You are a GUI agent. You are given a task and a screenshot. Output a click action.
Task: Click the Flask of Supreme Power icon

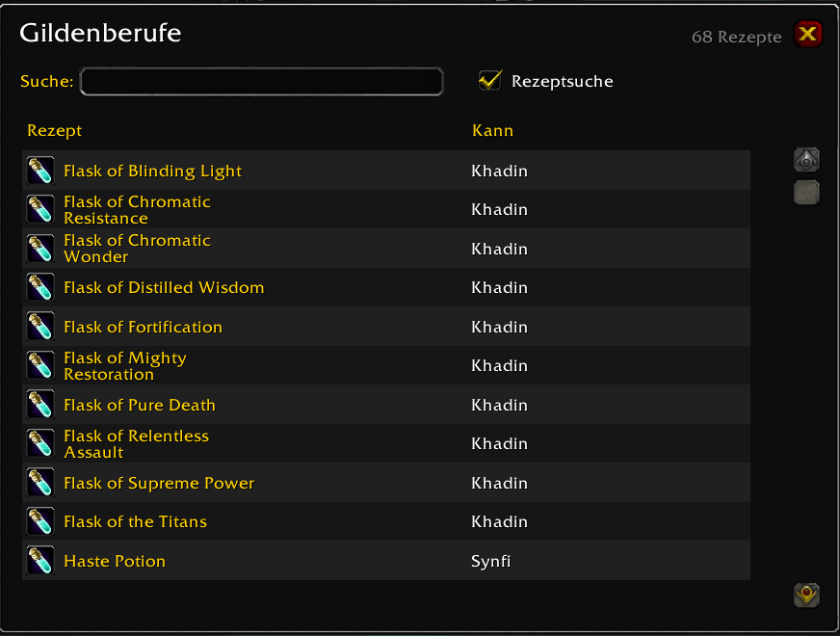click(40, 482)
